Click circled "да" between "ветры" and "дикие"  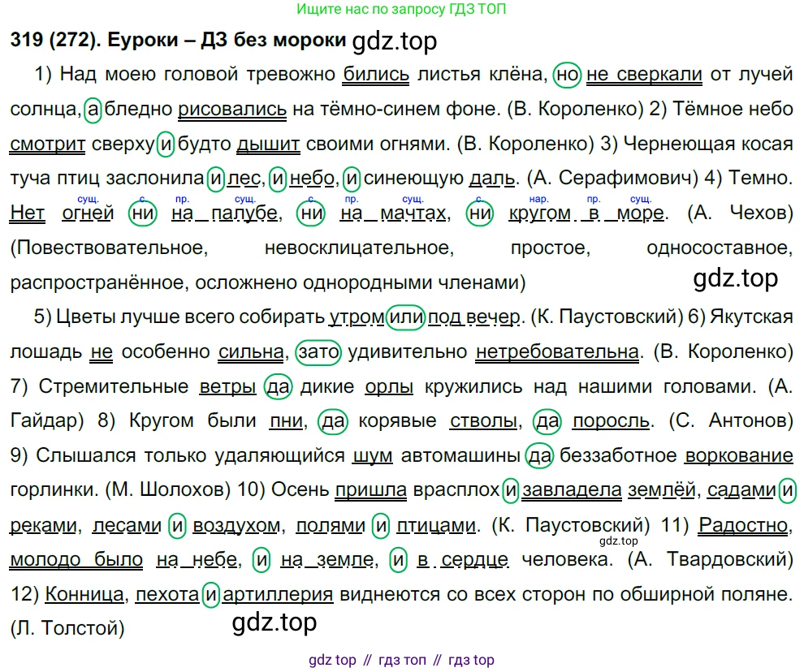point(279,386)
